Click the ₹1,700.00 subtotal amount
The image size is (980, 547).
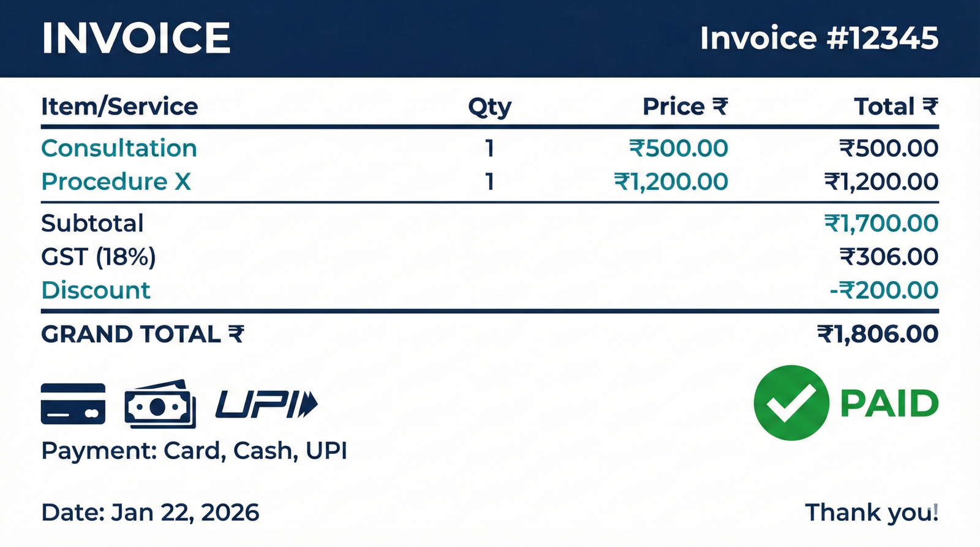(x=881, y=224)
